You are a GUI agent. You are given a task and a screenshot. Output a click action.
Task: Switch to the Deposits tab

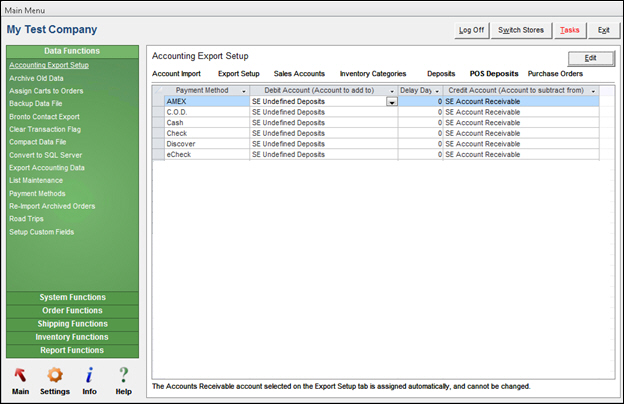point(441,74)
